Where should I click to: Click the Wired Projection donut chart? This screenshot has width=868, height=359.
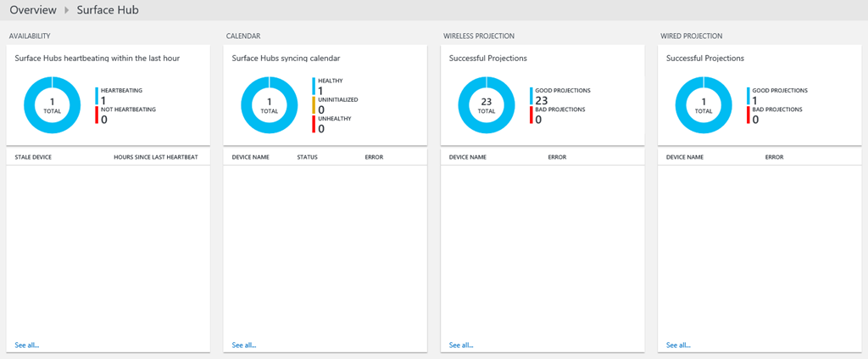(x=703, y=105)
